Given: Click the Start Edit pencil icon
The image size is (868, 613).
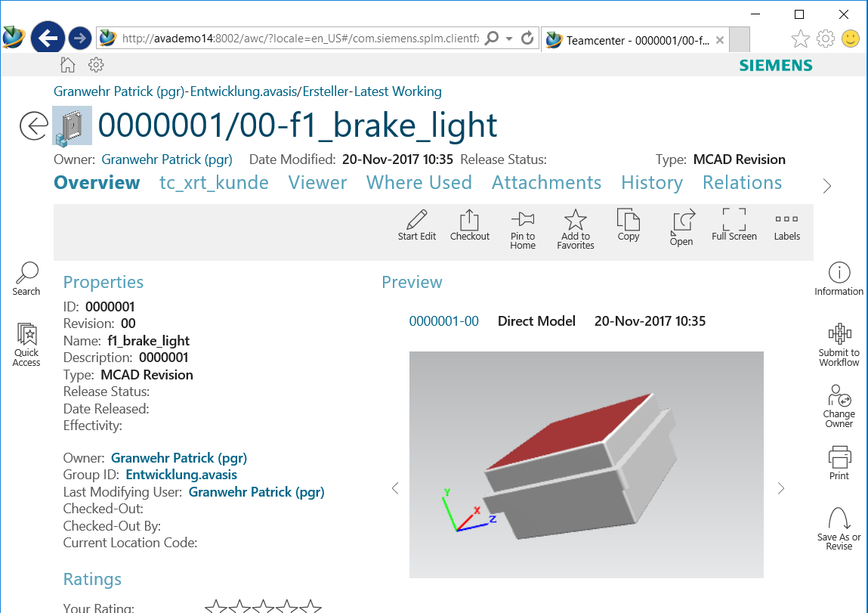Looking at the screenshot, I should click(x=417, y=221).
